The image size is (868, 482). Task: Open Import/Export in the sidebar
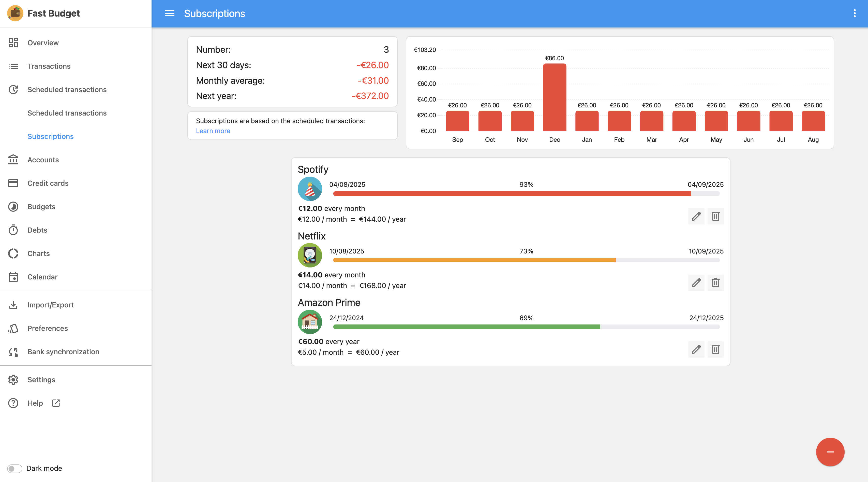[x=76, y=305]
